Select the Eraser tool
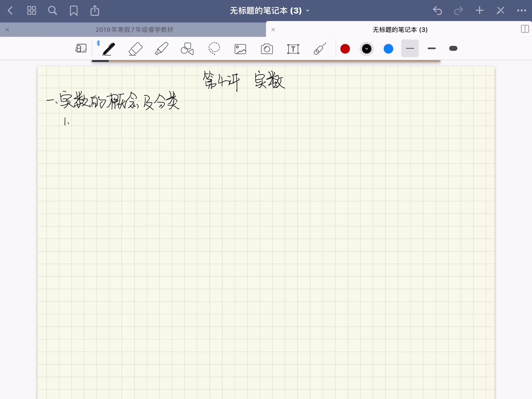This screenshot has width=532, height=399. pyautogui.click(x=135, y=49)
